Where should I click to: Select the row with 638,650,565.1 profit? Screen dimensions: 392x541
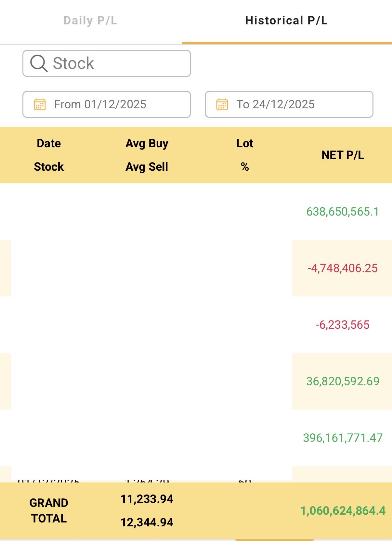[x=343, y=212]
